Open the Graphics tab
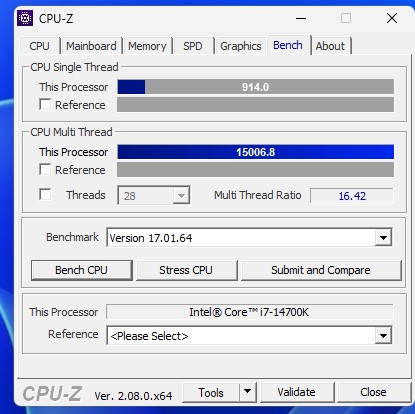415x414 pixels. pyautogui.click(x=241, y=46)
